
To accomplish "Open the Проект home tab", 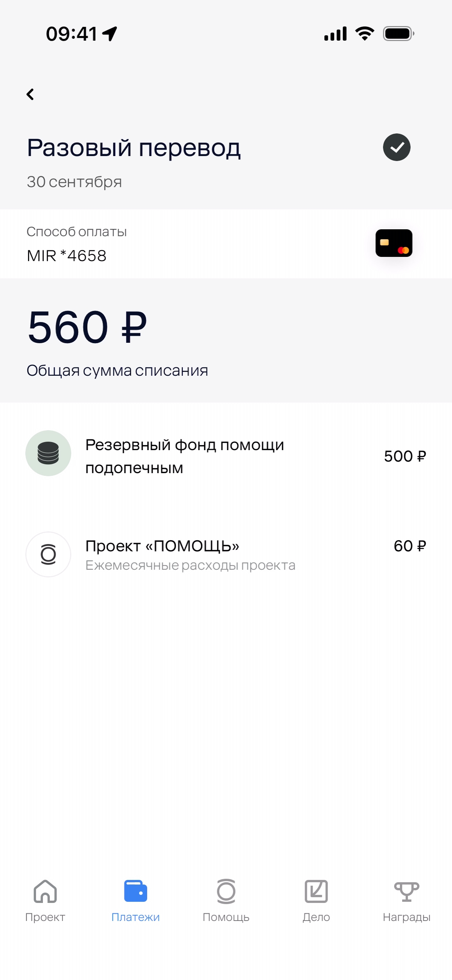I will point(45,899).
